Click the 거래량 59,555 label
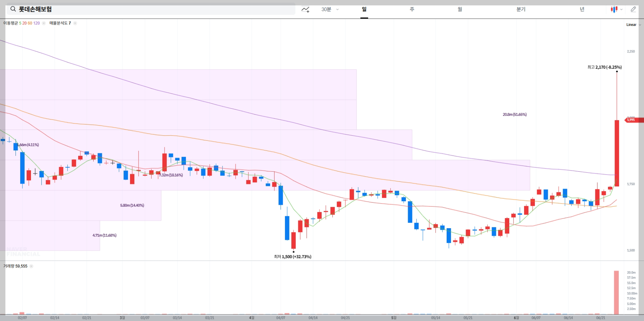The width and height of the screenshot is (644, 321). click(15, 266)
